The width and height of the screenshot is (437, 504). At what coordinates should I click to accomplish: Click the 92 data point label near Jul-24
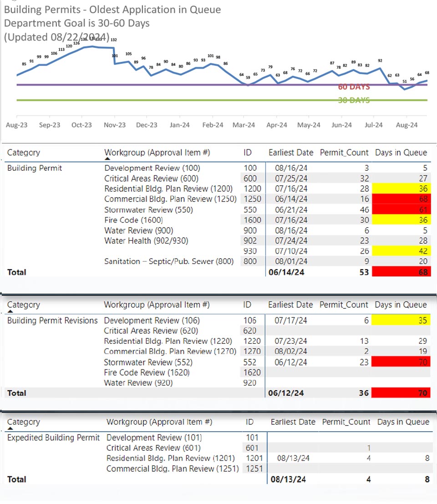pos(380,61)
